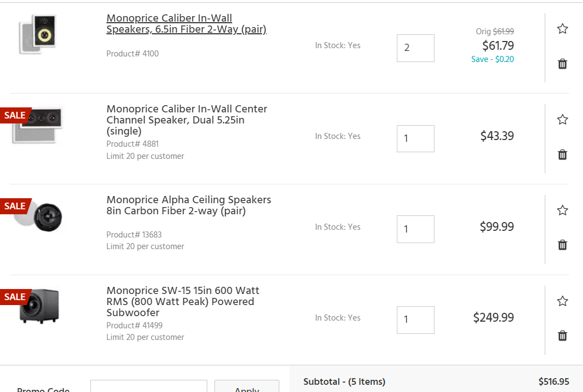View the In-Wall Speakers product thumbnail
The height and width of the screenshot is (392, 583).
pyautogui.click(x=38, y=34)
